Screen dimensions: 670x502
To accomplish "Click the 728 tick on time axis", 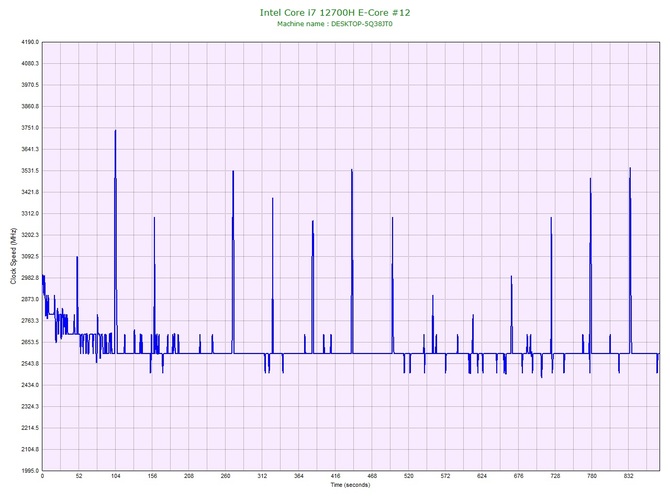I will (555, 476).
